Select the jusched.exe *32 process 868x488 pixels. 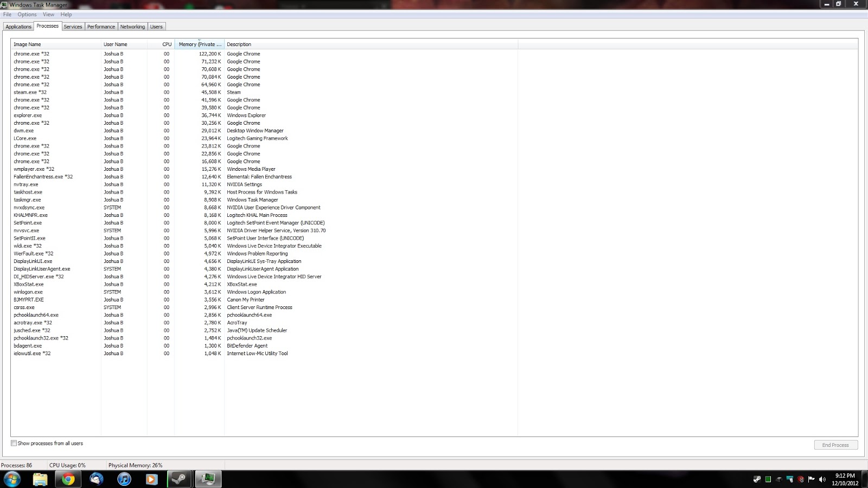tap(31, 330)
